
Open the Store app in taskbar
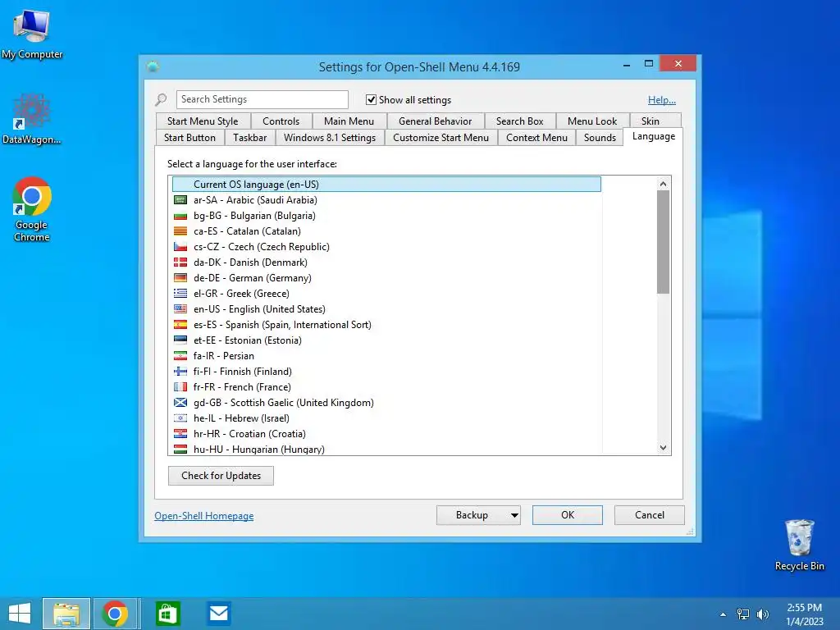tap(167, 614)
